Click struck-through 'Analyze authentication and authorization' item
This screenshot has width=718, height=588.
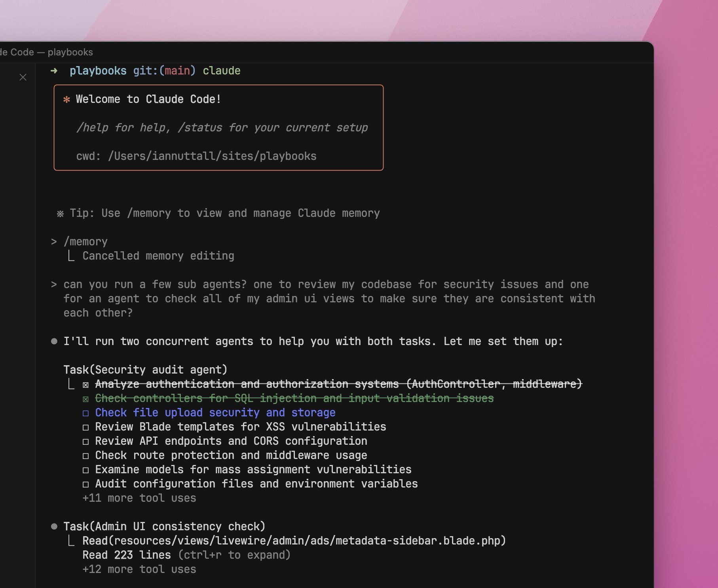(x=339, y=384)
